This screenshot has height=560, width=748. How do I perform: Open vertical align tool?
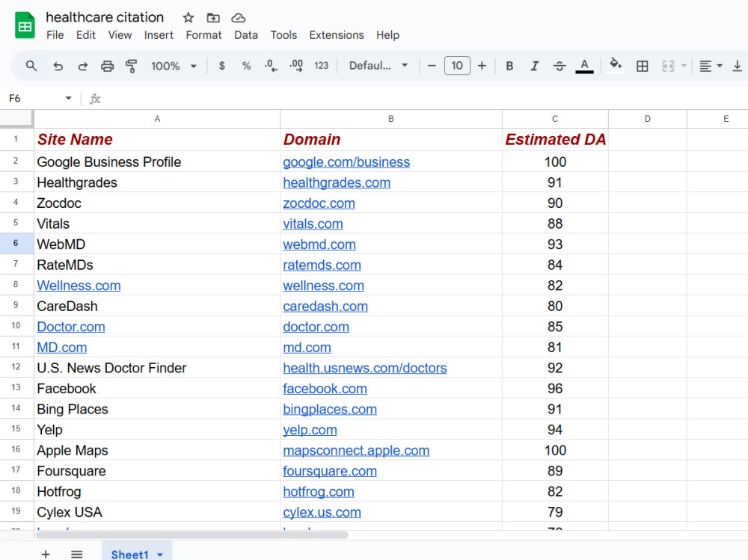(x=737, y=66)
